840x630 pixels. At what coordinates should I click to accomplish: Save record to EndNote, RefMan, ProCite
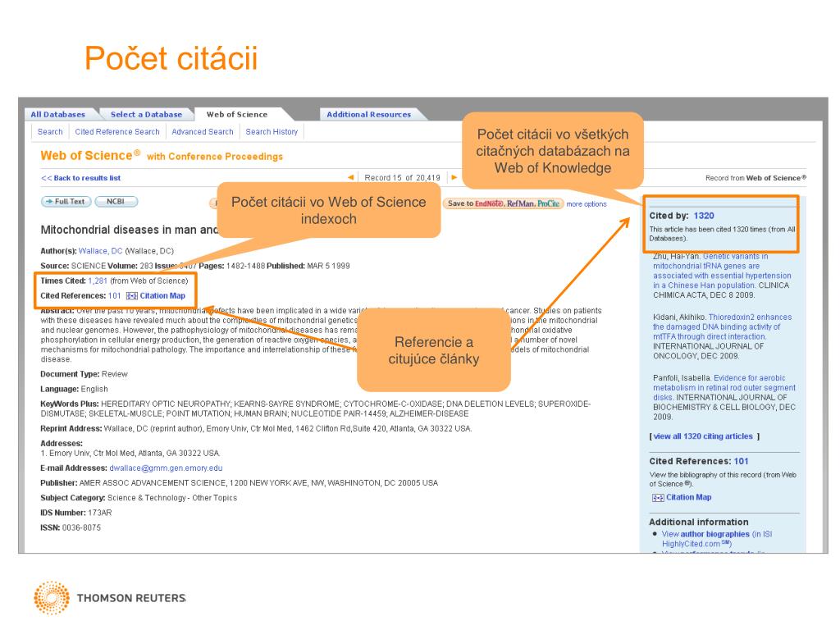tap(503, 203)
